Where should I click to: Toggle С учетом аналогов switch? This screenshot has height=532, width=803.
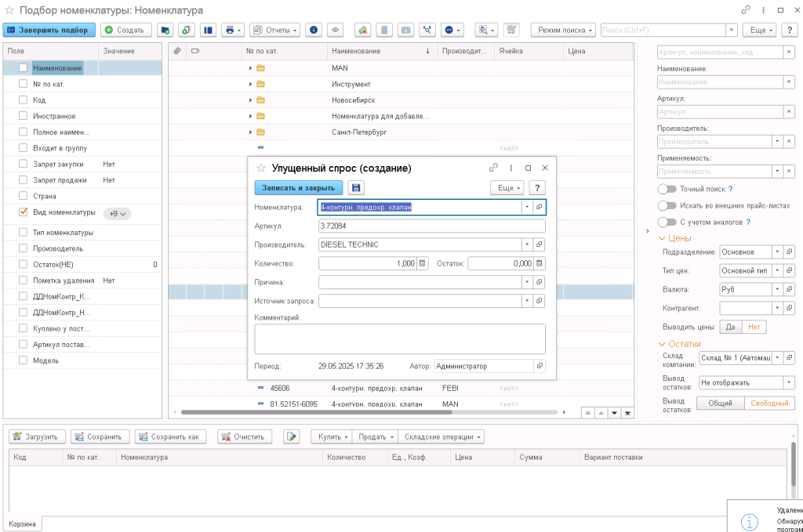(667, 223)
